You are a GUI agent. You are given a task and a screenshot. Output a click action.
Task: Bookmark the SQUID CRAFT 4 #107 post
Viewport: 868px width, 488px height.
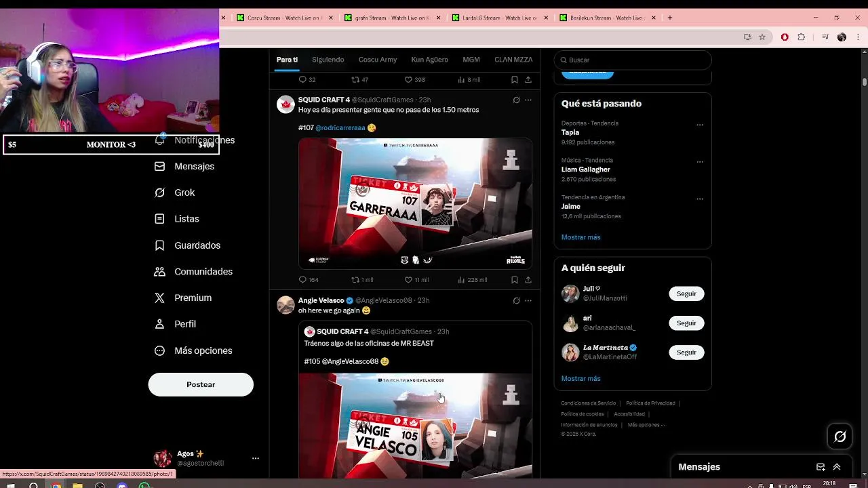[515, 280]
